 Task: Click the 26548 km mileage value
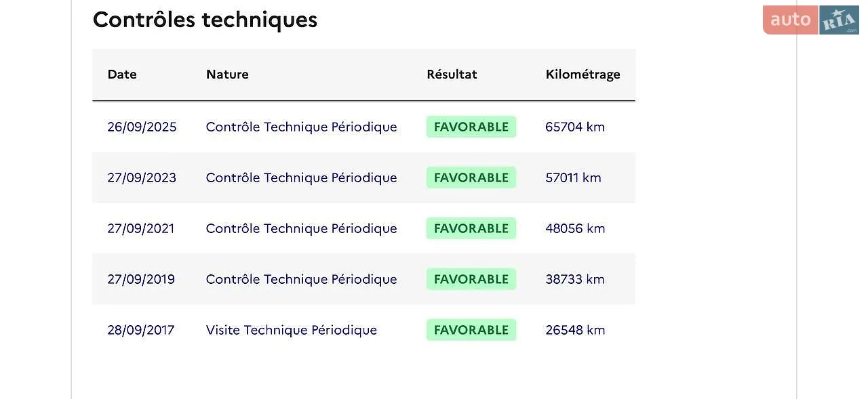[575, 330]
